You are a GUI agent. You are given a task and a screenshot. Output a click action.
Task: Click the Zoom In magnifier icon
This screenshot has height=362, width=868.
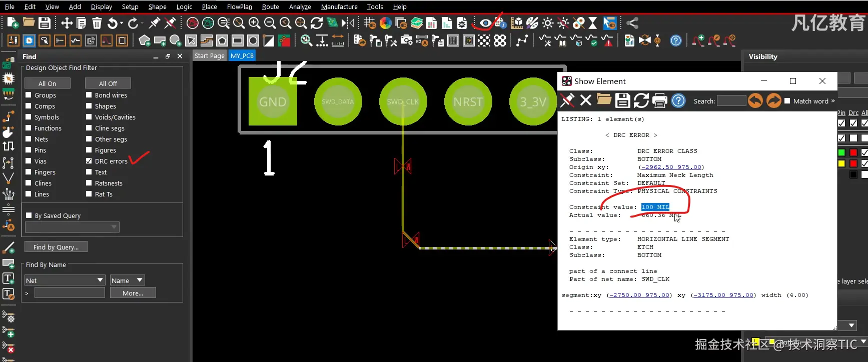tap(254, 23)
